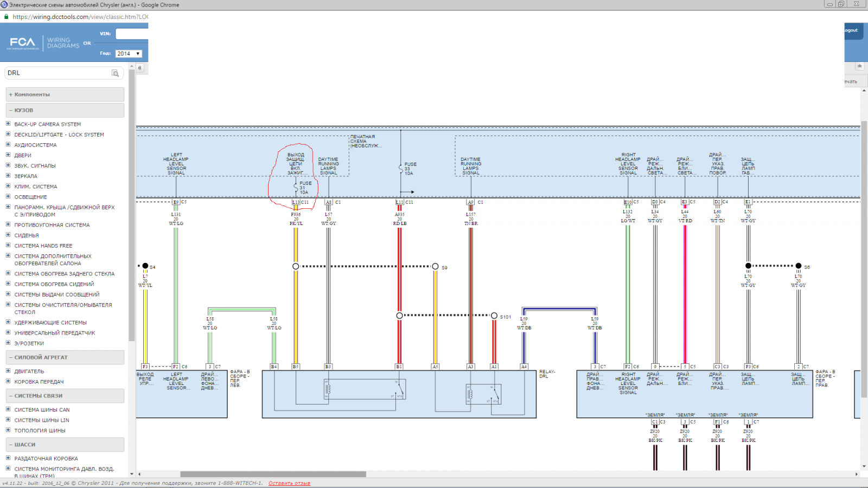This screenshot has height=488, width=868.
Task: Open the year 2014 dropdown
Action: click(129, 54)
